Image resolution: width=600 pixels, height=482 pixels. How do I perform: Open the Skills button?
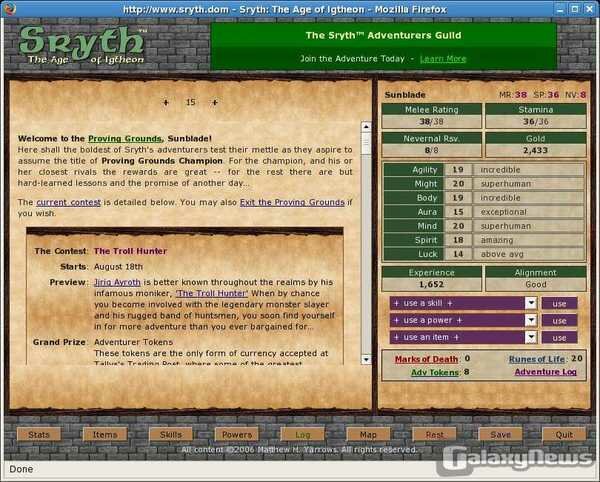point(171,435)
